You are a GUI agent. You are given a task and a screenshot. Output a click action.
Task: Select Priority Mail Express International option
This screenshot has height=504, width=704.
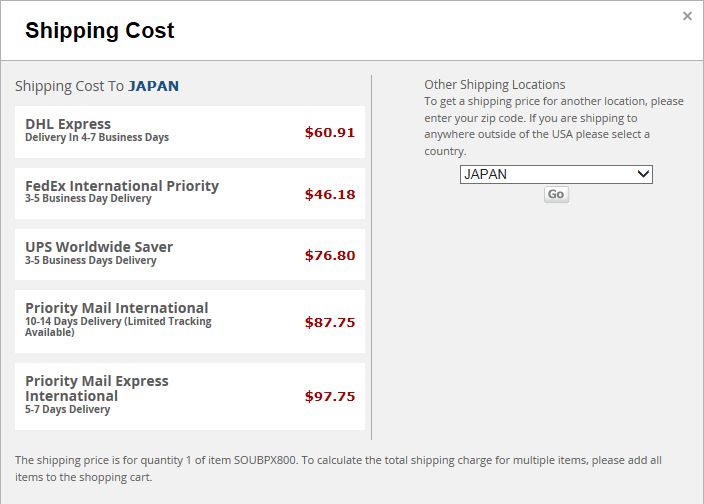[x=189, y=396]
